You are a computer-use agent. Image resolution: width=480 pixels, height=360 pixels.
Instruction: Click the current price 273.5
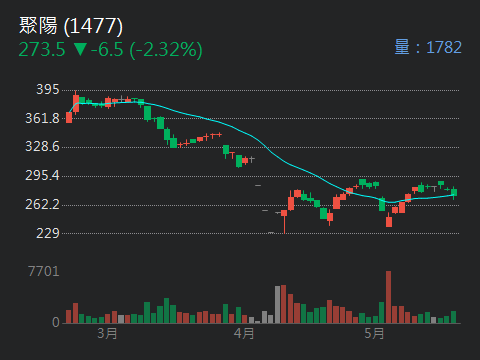42,50
